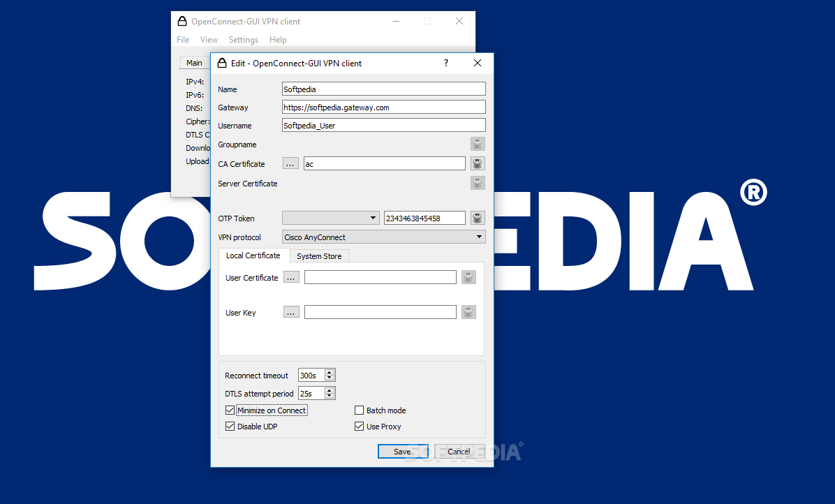The height and width of the screenshot is (504, 835).
Task: Browse for the CA Certificate file
Action: [290, 163]
